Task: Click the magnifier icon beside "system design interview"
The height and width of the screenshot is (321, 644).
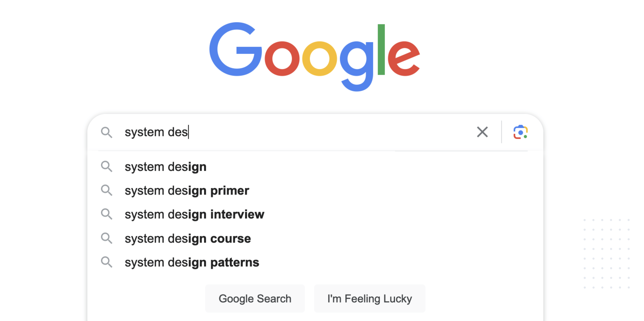Action: coord(107,214)
